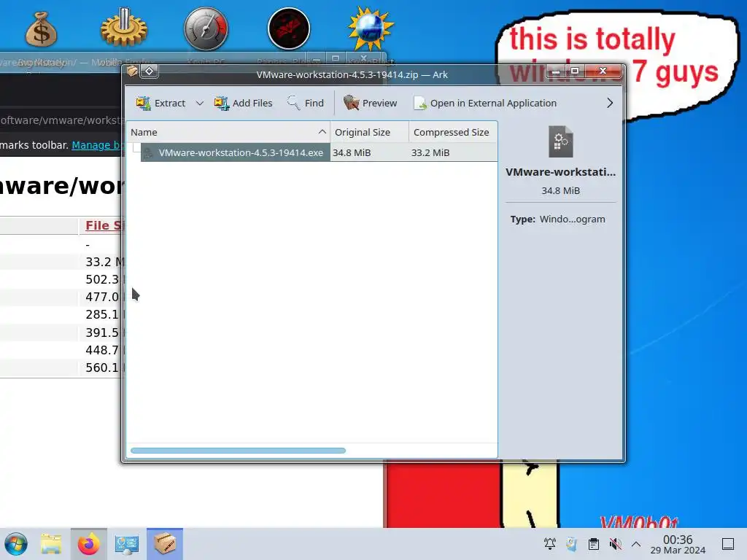Preview the selected archive file
Screen dimensions: 747x560
370,103
